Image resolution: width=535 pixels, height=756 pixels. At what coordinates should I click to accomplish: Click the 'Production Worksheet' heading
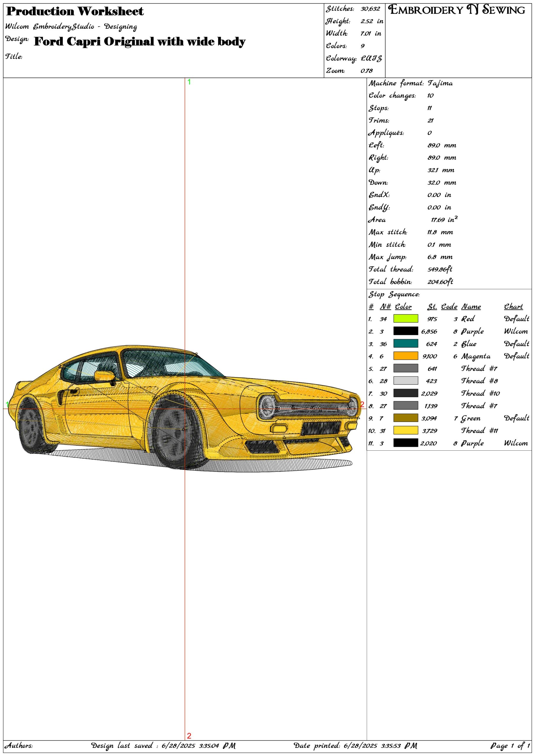point(75,12)
